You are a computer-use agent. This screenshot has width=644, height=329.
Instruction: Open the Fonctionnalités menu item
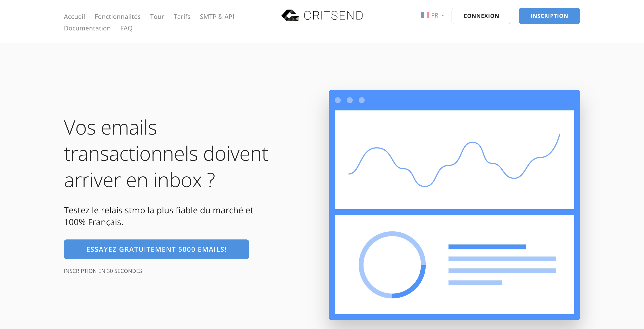(x=117, y=16)
